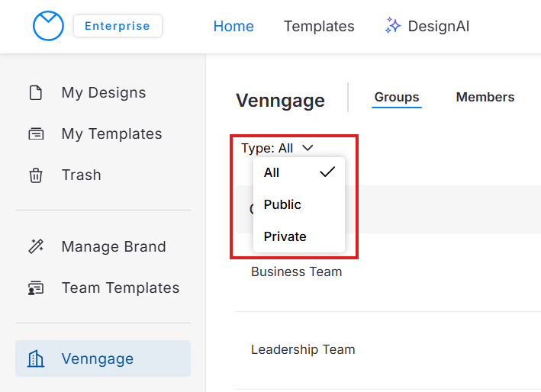
Task: Open Templates in the top navigation
Action: [x=319, y=26]
